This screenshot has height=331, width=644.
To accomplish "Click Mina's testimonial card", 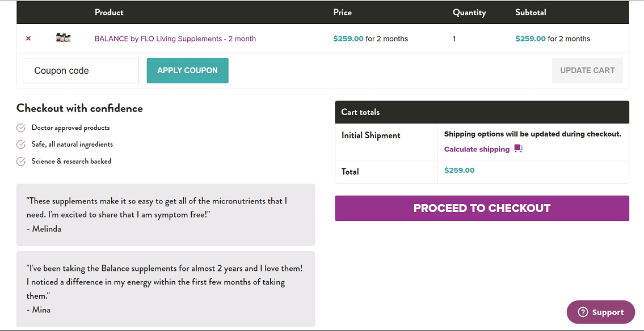I will tap(166, 289).
